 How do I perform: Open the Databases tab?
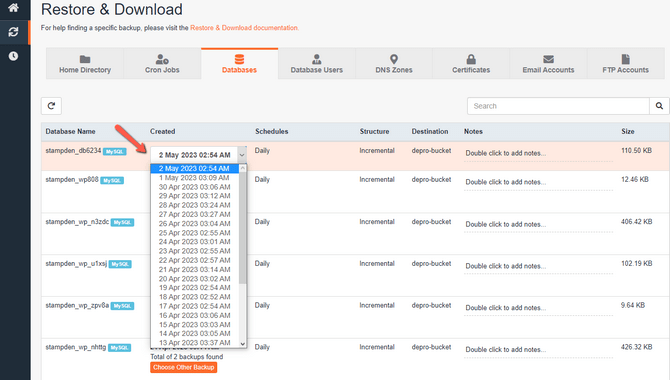click(239, 64)
